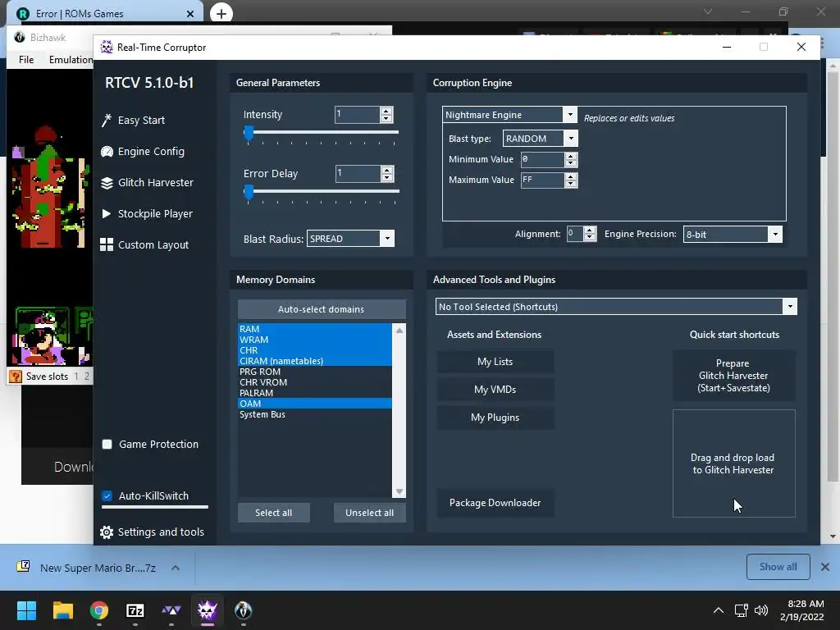Open network icon in system tray
This screenshot has height=630, width=840.
741,610
